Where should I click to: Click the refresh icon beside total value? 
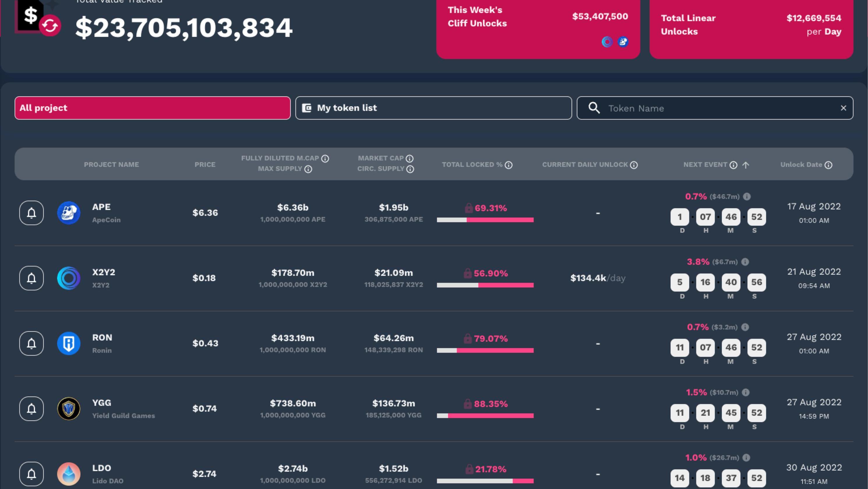[50, 26]
